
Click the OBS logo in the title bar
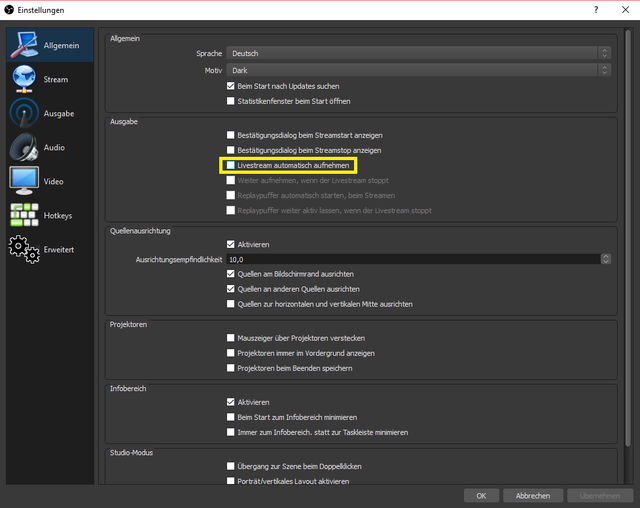pyautogui.click(x=9, y=10)
